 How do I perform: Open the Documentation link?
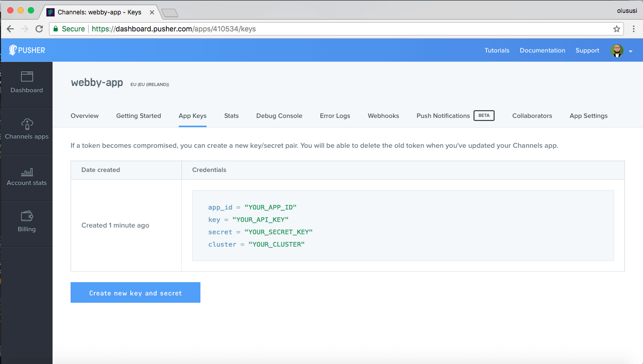click(x=543, y=50)
